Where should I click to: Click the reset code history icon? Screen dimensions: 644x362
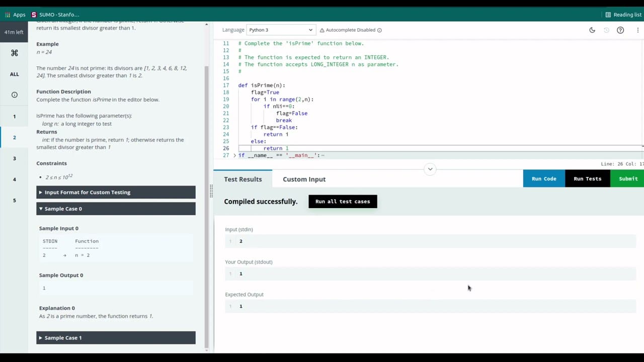coord(606,30)
